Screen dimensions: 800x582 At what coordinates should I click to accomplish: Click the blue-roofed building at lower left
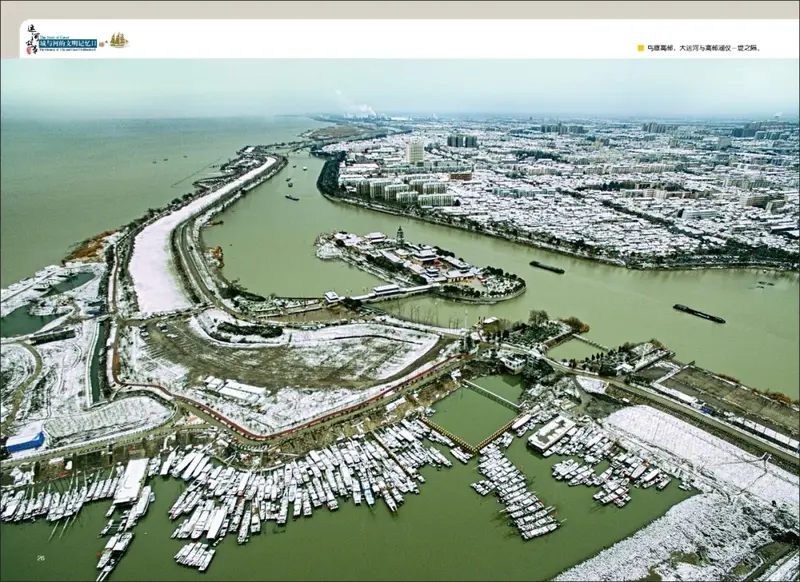25,441
